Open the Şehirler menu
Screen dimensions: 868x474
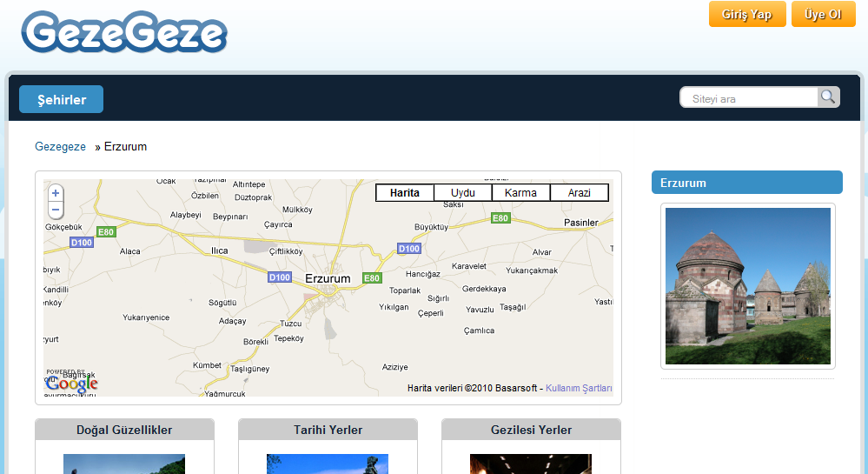point(62,99)
